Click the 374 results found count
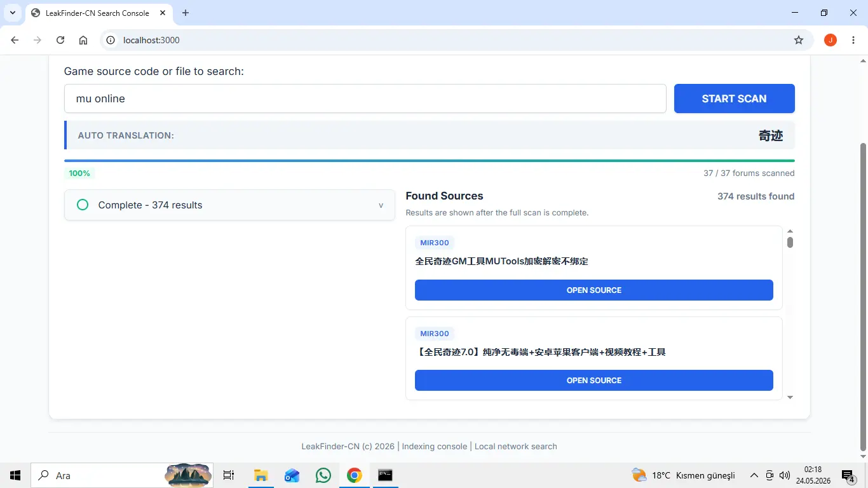The height and width of the screenshot is (488, 868). tap(756, 196)
